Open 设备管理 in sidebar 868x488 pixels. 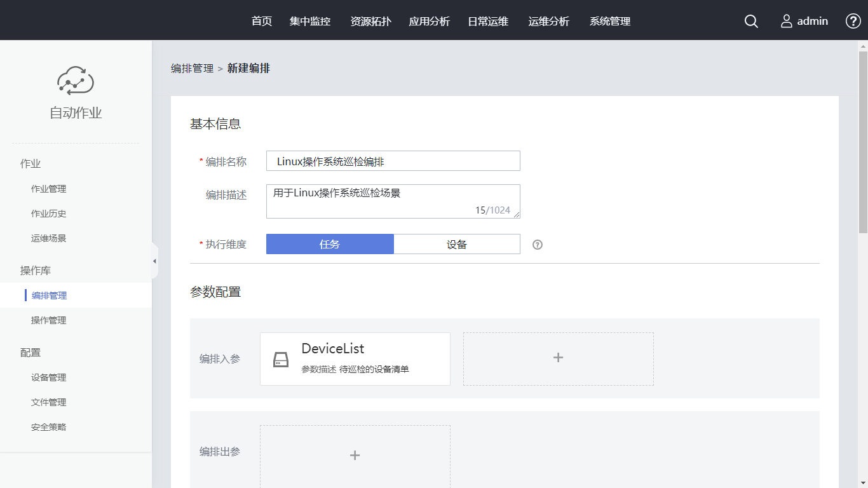(48, 377)
